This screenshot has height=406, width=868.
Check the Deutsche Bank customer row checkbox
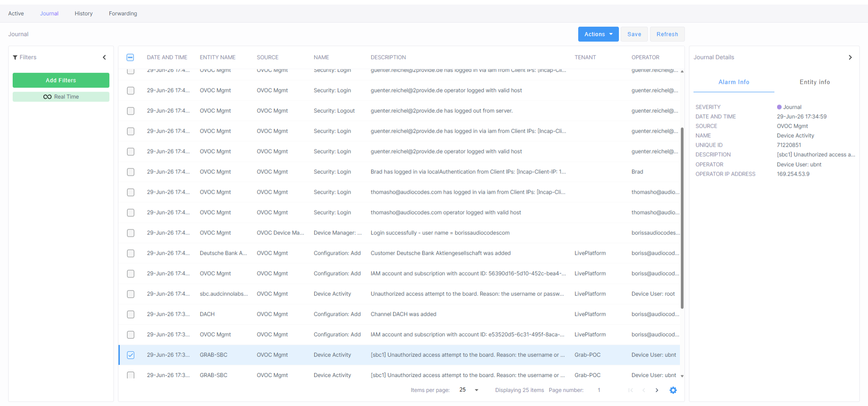pos(131,253)
